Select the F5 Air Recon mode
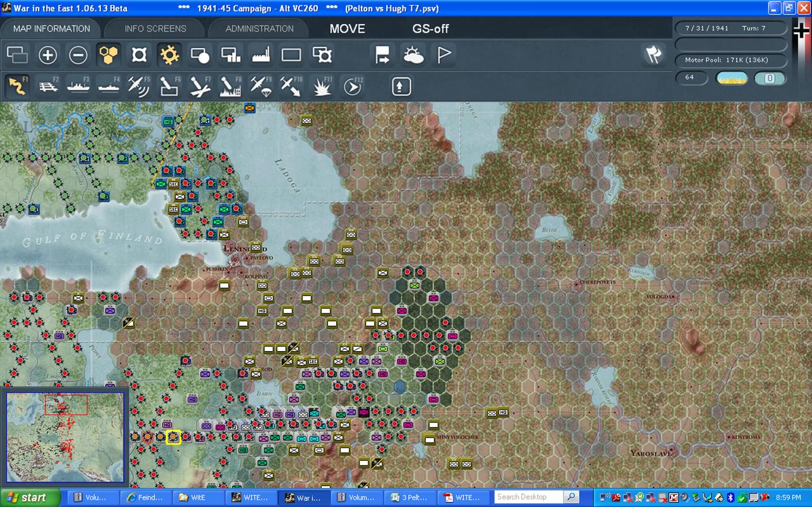The height and width of the screenshot is (507, 812). coord(139,86)
